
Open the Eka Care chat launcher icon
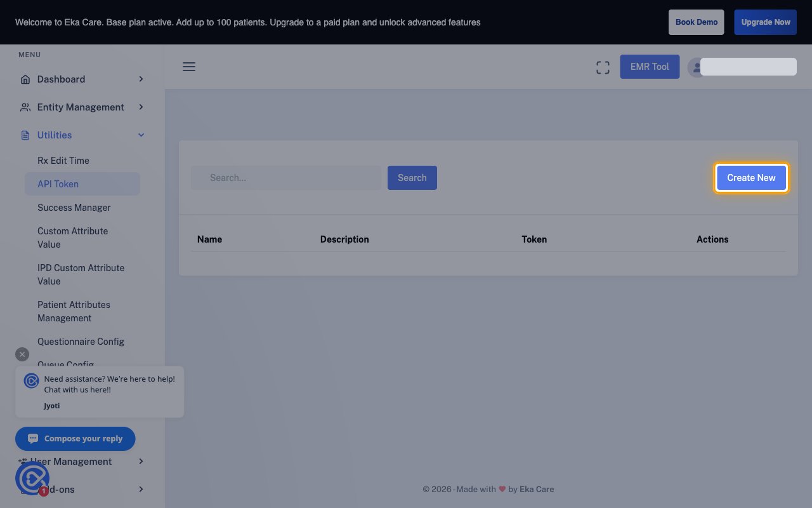point(32,478)
